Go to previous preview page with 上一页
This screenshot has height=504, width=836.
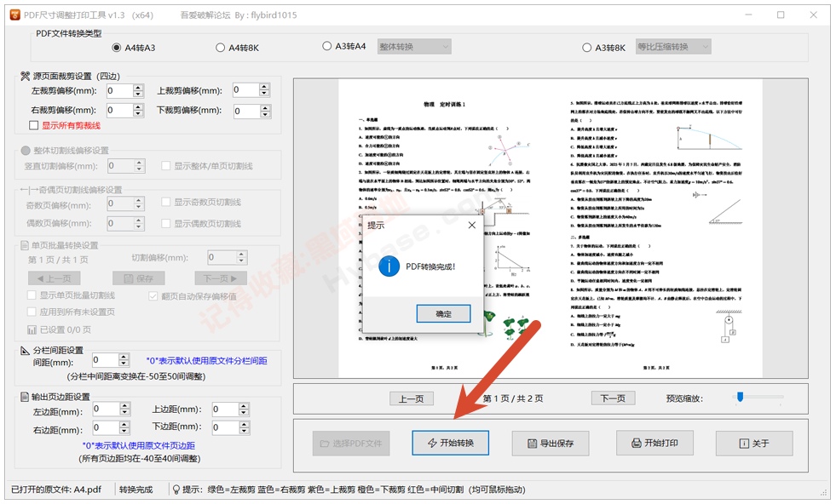[x=411, y=398]
